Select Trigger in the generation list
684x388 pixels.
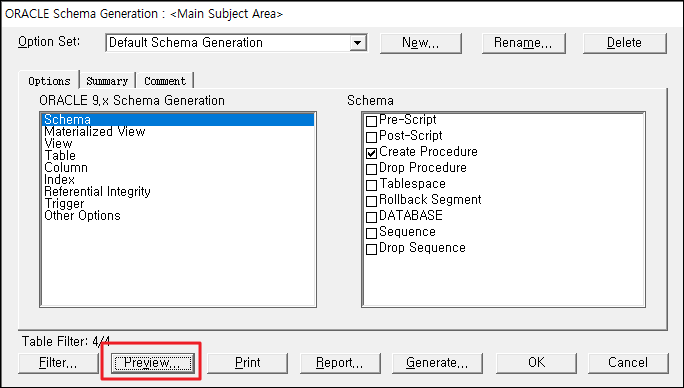tap(178, 203)
